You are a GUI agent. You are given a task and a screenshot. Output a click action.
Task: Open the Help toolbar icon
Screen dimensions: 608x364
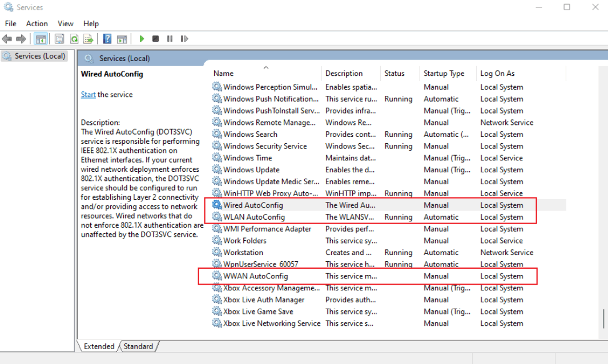tap(107, 39)
